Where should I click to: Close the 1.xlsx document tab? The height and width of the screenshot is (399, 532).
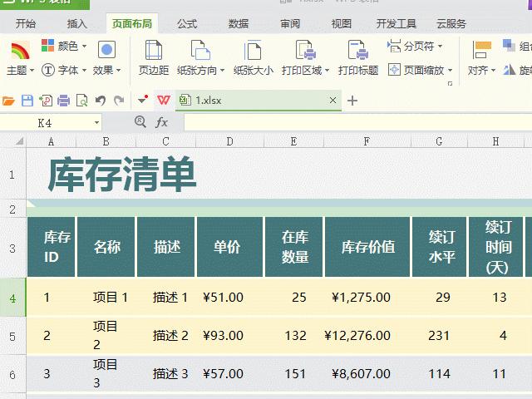pyautogui.click(x=332, y=100)
